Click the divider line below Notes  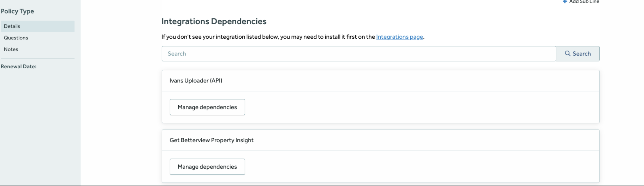click(x=37, y=59)
